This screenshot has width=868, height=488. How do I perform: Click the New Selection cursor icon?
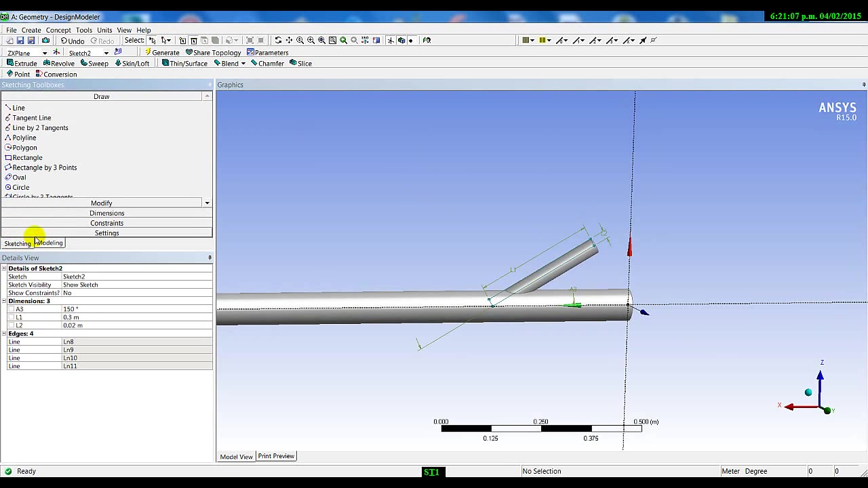153,41
